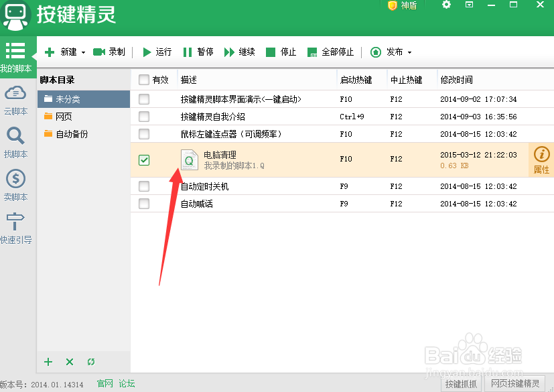
Task: Run the script with 运行
Action: point(157,52)
